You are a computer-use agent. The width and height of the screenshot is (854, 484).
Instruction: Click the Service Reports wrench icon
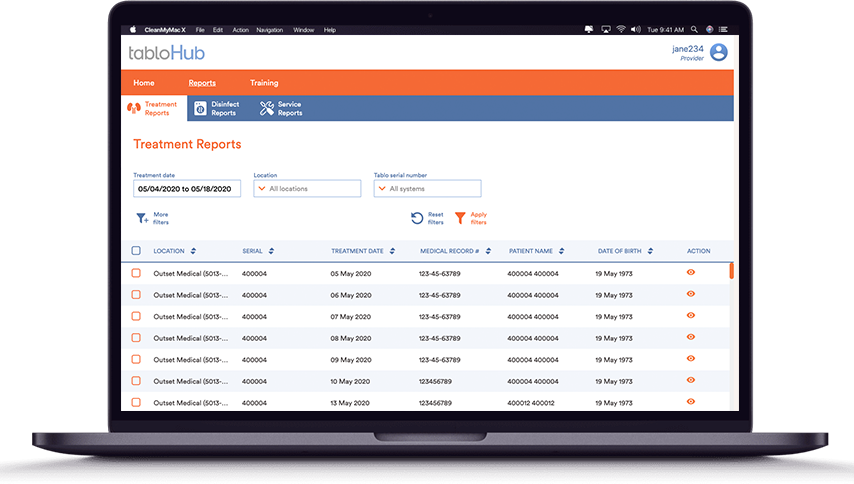(266, 108)
